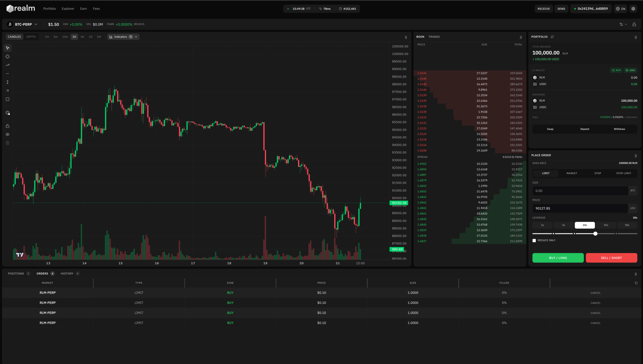Pick the rectangle drawing tool
Viewport: 643px width, 364px height.
coord(7,99)
